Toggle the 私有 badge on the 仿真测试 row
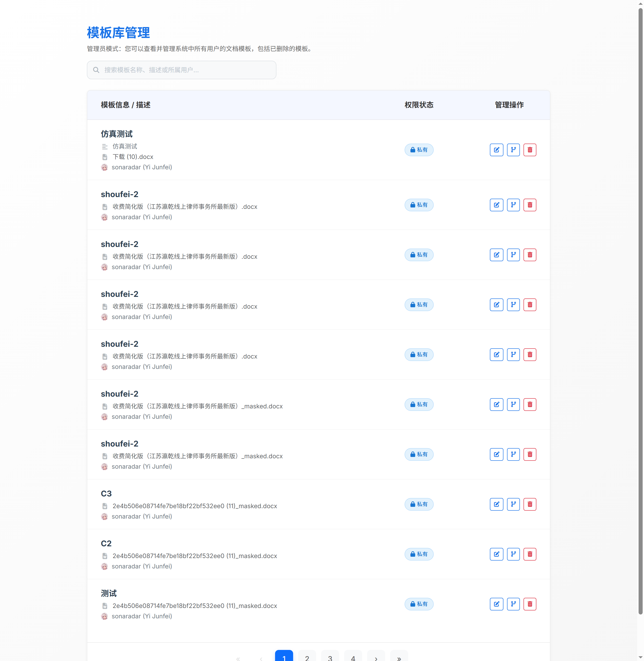The image size is (644, 661). [x=419, y=150]
